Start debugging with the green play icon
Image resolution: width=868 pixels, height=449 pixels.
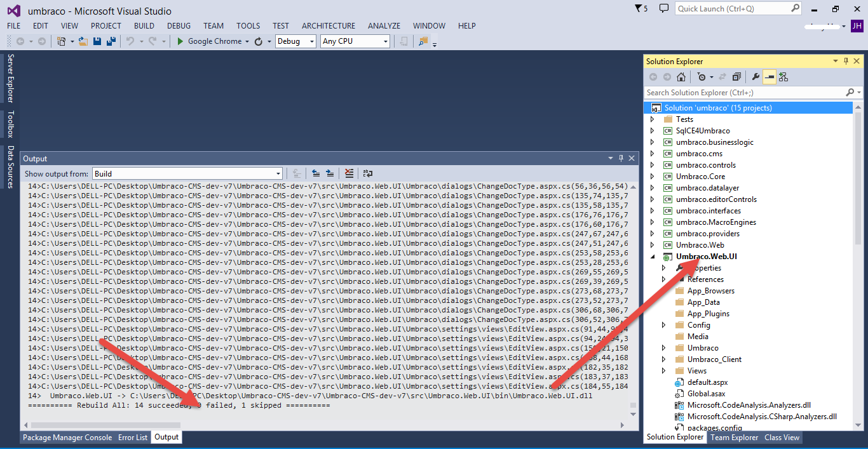180,41
